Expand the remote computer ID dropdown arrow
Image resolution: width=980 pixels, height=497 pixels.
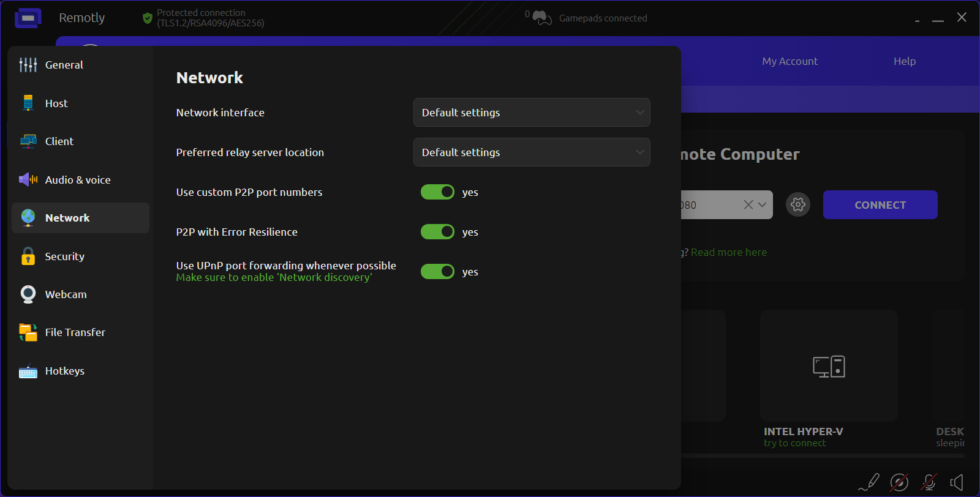(x=763, y=205)
